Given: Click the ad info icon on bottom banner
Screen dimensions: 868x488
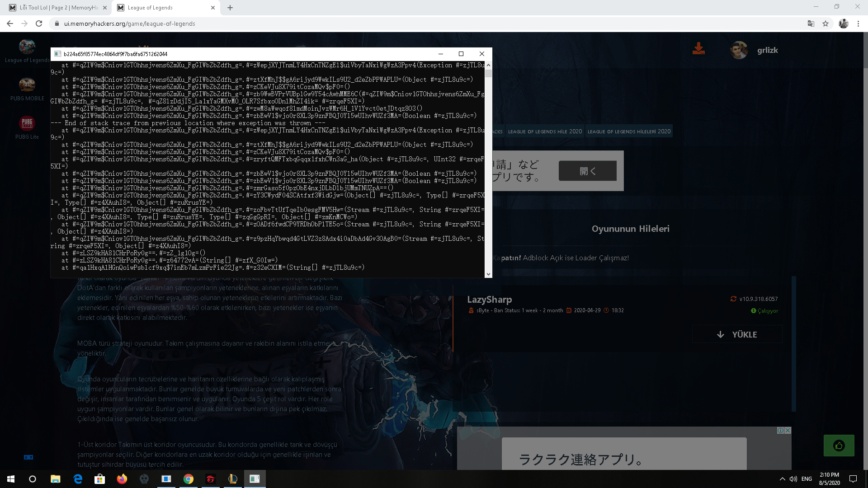Looking at the screenshot, I should pyautogui.click(x=780, y=431).
